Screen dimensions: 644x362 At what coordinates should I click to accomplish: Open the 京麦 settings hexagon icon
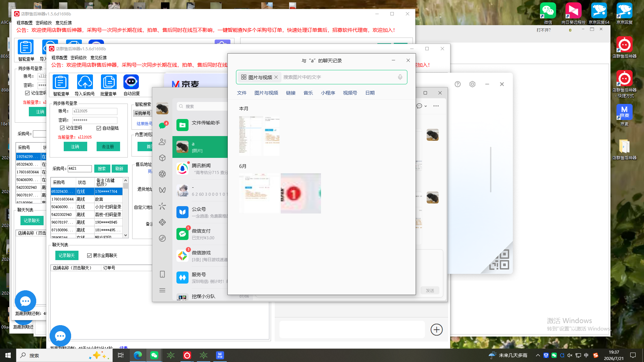(472, 84)
